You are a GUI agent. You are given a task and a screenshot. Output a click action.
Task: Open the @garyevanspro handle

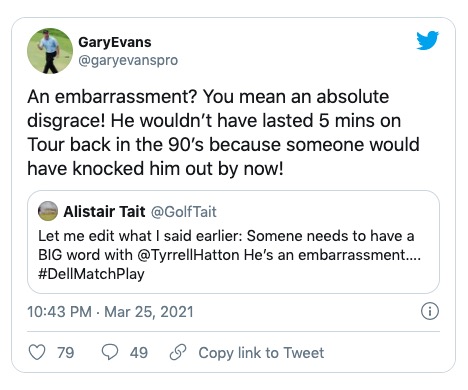pyautogui.click(x=128, y=60)
